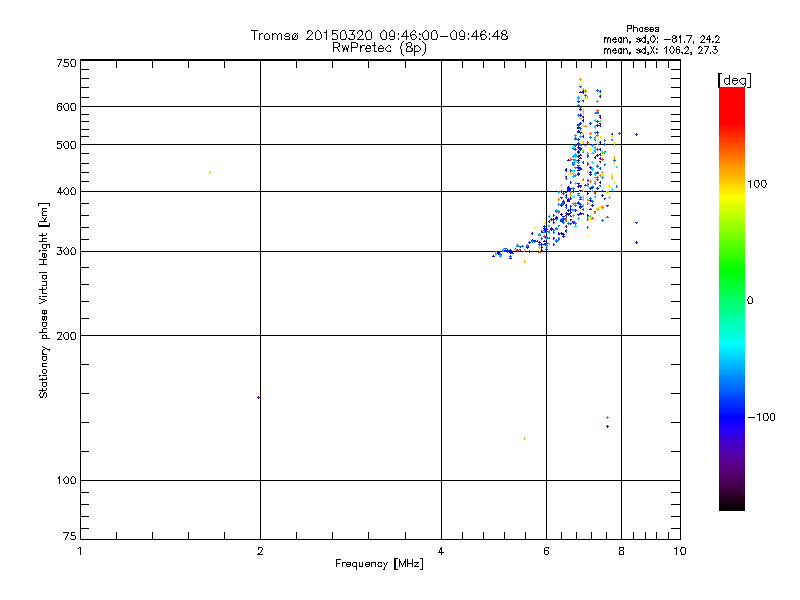Viewport: 800px width, 600px height.
Task: Select the 'mean, sd,X: 106.2, 27.3' line
Action: [x=660, y=50]
